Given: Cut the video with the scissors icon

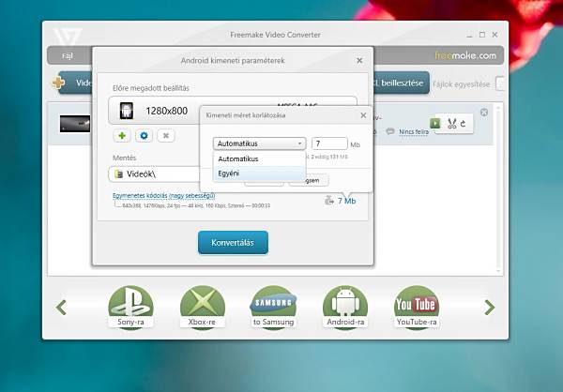Looking at the screenshot, I should [452, 124].
